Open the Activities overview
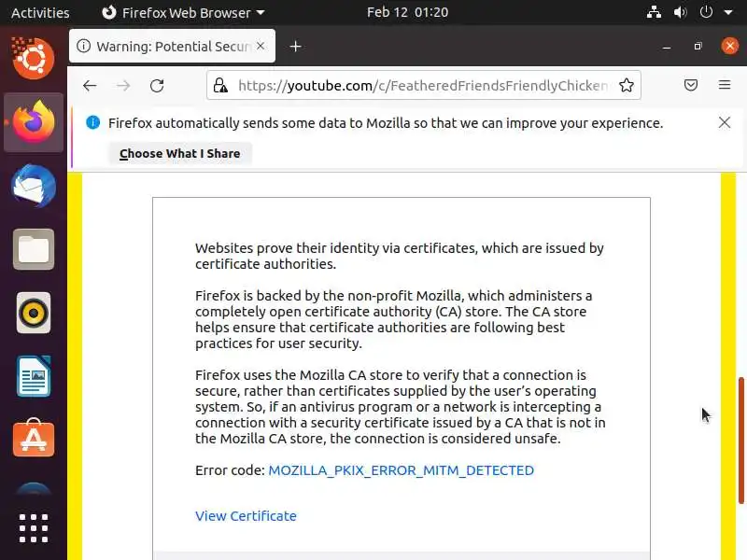747x560 pixels. [40, 13]
